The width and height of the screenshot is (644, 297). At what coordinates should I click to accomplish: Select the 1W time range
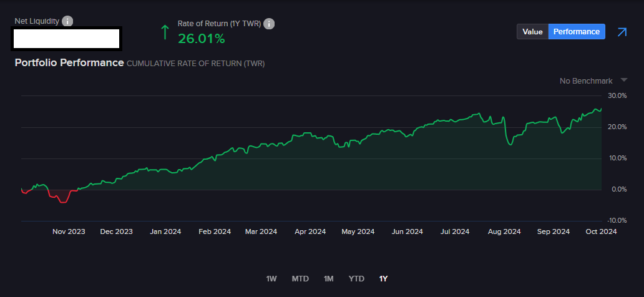point(271,278)
